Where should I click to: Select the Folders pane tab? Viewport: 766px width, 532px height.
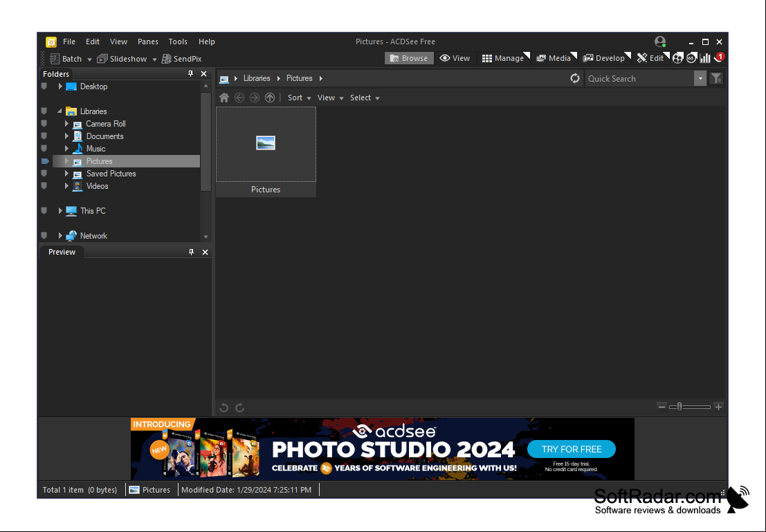click(x=55, y=74)
